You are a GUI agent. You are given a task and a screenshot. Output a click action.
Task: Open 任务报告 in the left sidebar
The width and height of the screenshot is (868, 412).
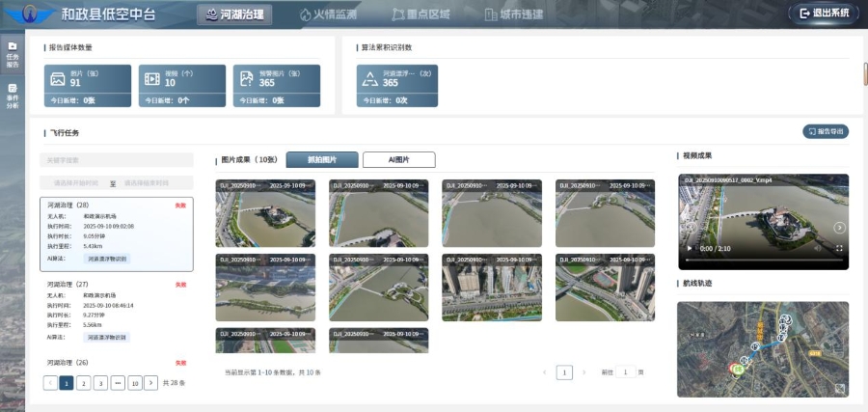(x=13, y=54)
